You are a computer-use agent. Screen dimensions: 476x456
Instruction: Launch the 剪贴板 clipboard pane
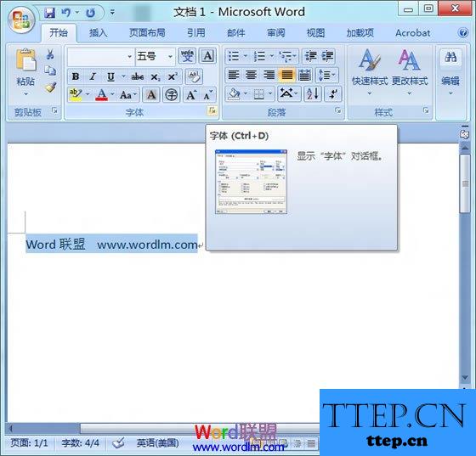click(54, 110)
